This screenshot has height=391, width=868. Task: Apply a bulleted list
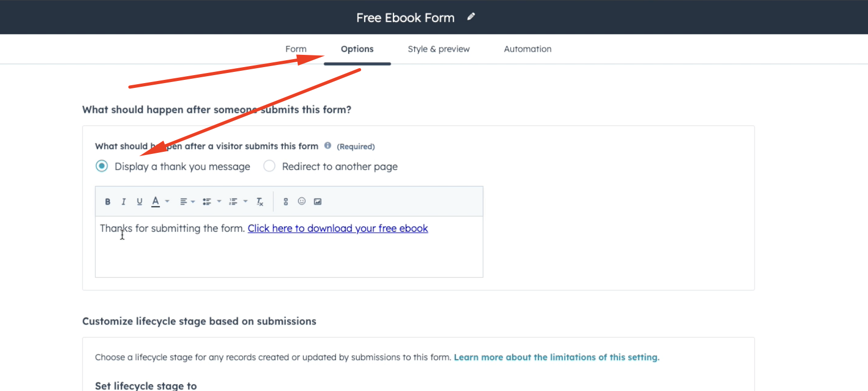coord(207,201)
